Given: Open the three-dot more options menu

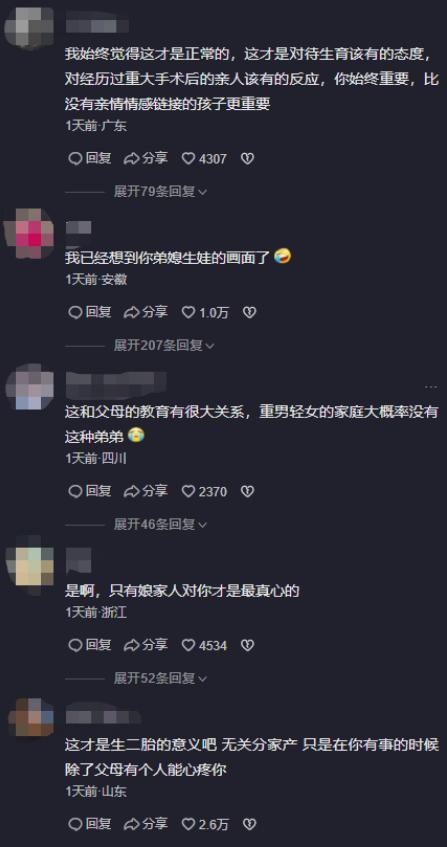Looking at the screenshot, I should [x=431, y=387].
